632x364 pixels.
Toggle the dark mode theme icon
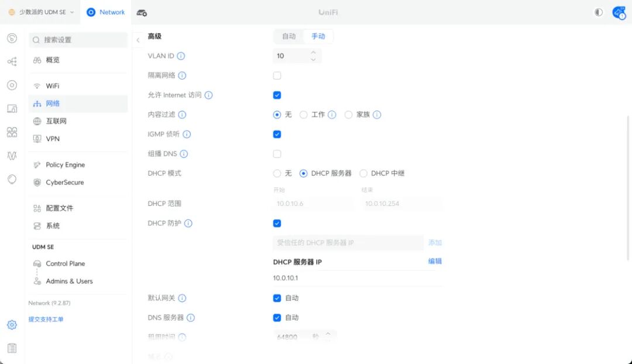pyautogui.click(x=599, y=12)
